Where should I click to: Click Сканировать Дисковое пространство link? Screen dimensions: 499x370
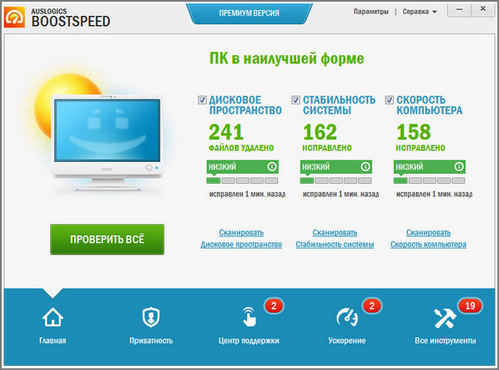click(241, 238)
